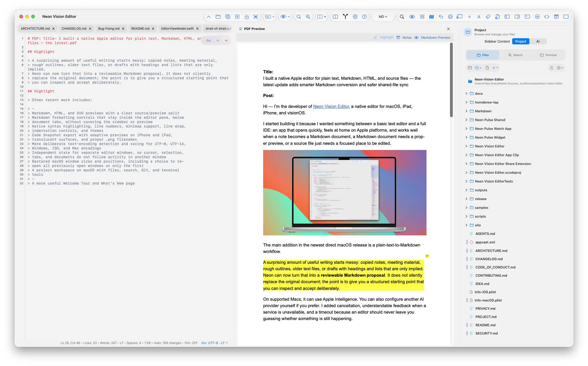Click the undo curved arrow icon
Image resolution: width=588 pixels, height=366 pixels.
pos(441,17)
